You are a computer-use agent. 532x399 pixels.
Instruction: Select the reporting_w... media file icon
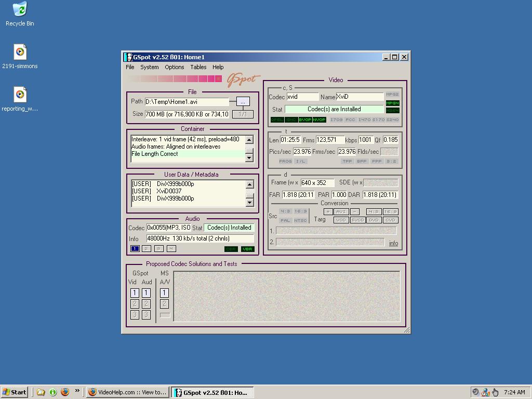(x=20, y=99)
